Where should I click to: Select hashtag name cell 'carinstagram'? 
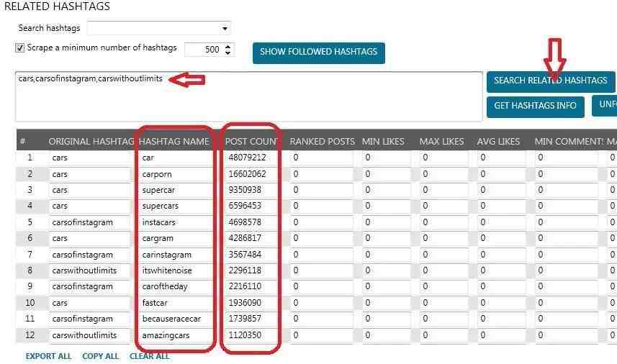(175, 255)
